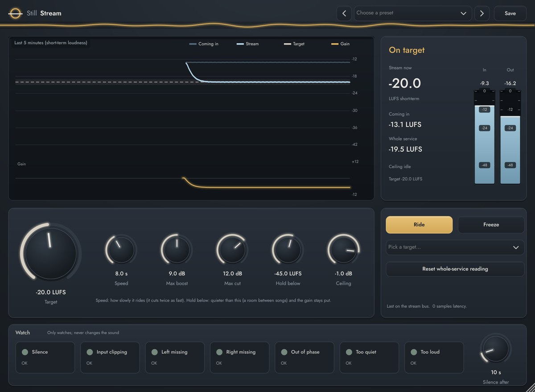Screen dimensions: 535x392
Task: Click the Out level meter
Action: click(510, 136)
